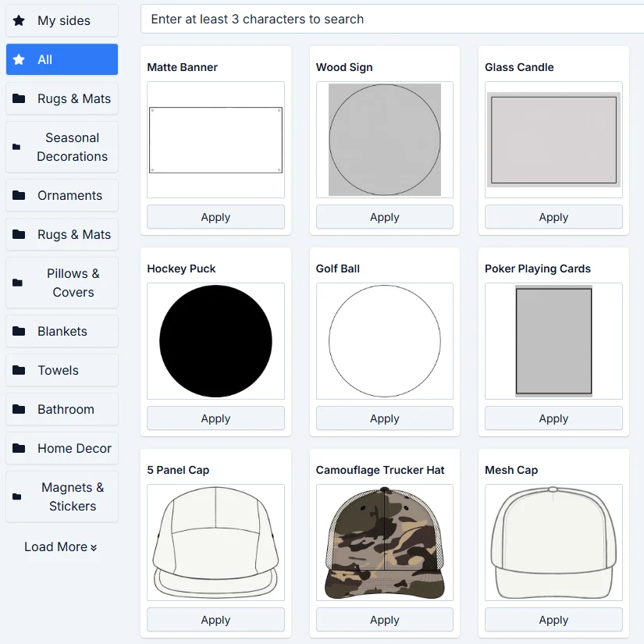Click the Camouflage Trucker Hat title
The image size is (644, 644).
[380, 470]
